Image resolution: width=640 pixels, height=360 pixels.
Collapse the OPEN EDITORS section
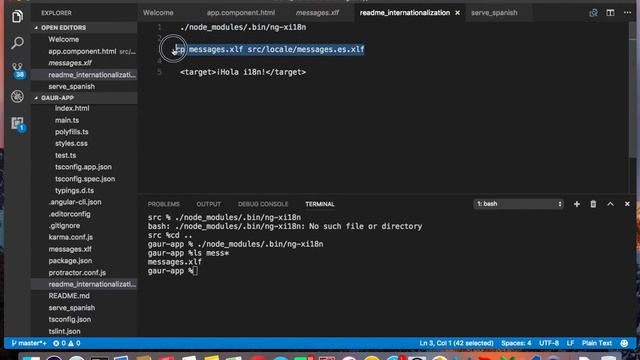84,27
